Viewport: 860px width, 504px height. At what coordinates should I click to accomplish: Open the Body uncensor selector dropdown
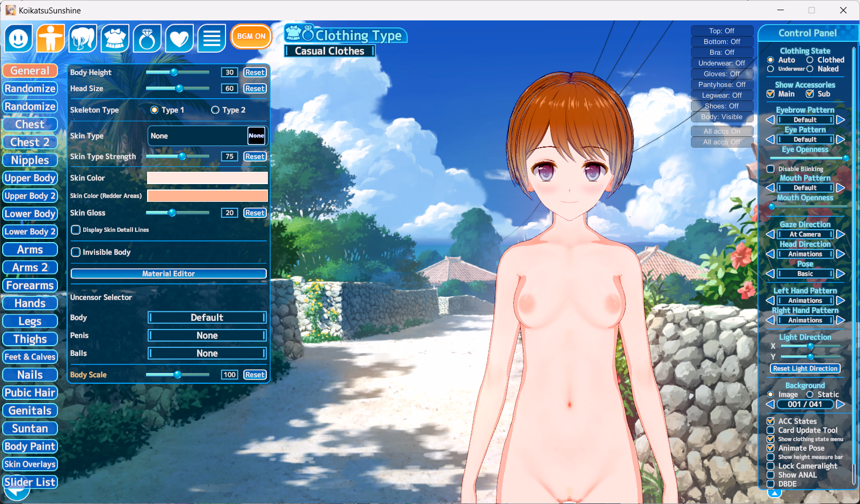point(207,318)
